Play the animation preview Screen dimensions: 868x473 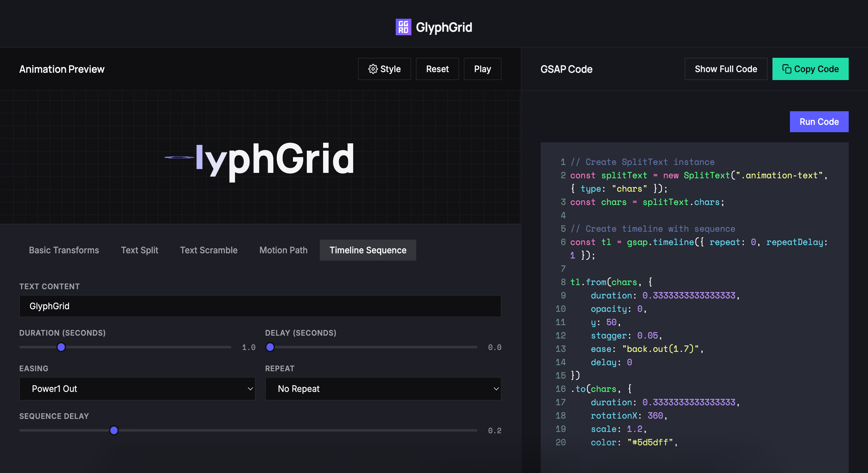[x=482, y=69]
